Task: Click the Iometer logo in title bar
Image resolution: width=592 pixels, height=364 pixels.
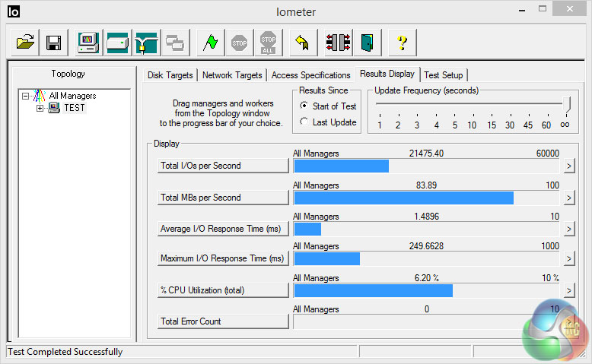Action: (x=13, y=11)
